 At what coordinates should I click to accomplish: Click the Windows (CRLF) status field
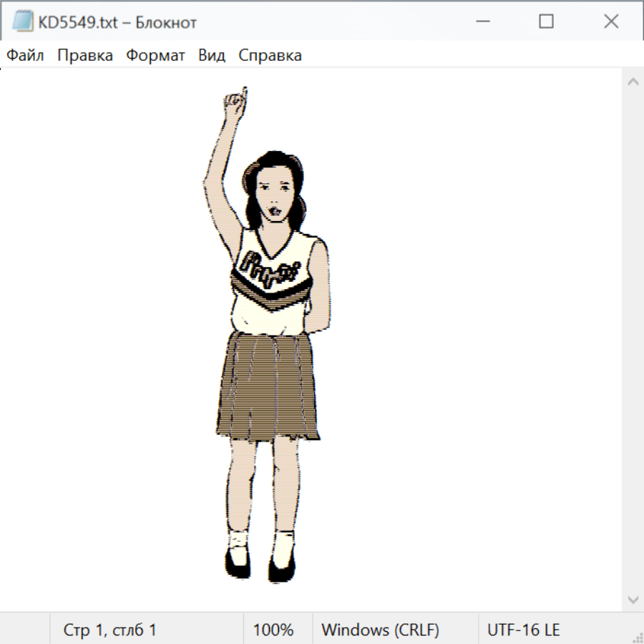point(380,630)
